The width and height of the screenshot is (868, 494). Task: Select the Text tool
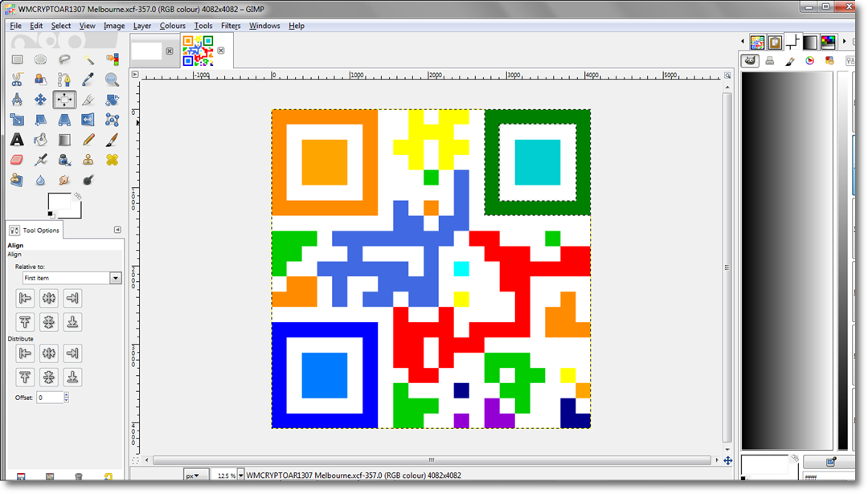[17, 140]
